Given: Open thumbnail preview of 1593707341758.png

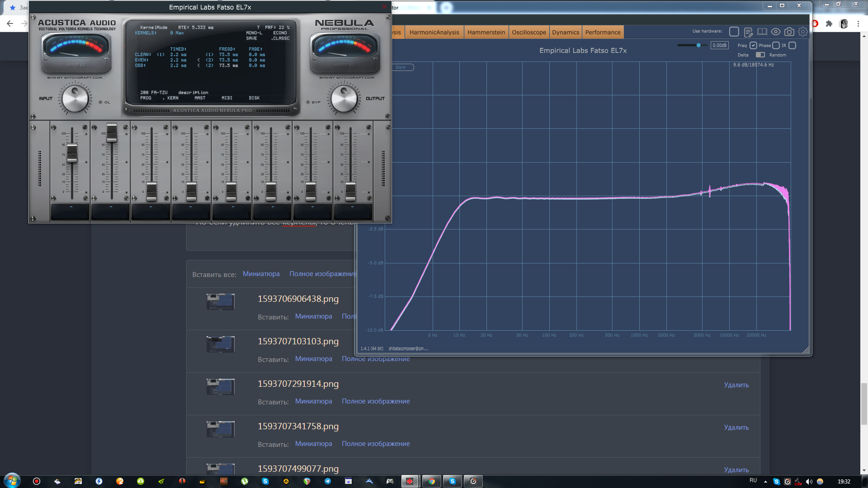Looking at the screenshot, I should click(221, 429).
